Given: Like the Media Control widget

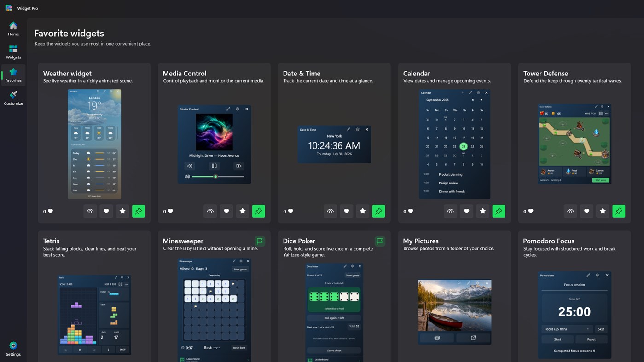Looking at the screenshot, I should coord(226,211).
